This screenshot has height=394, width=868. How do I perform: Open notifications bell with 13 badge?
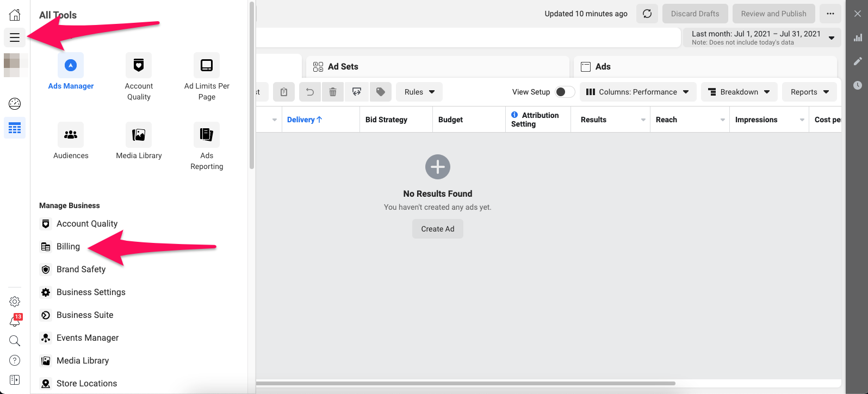coord(15,321)
